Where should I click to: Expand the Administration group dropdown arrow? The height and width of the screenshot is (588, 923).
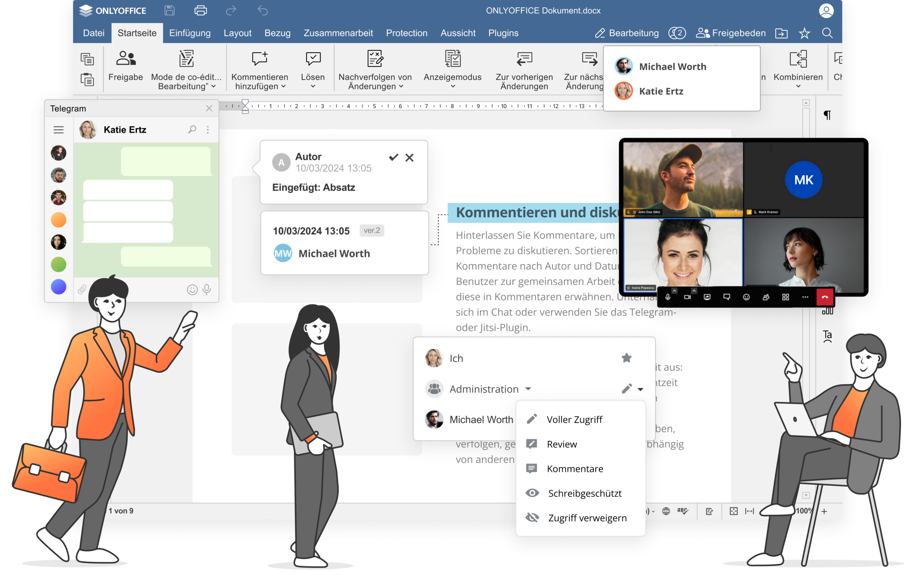click(528, 389)
